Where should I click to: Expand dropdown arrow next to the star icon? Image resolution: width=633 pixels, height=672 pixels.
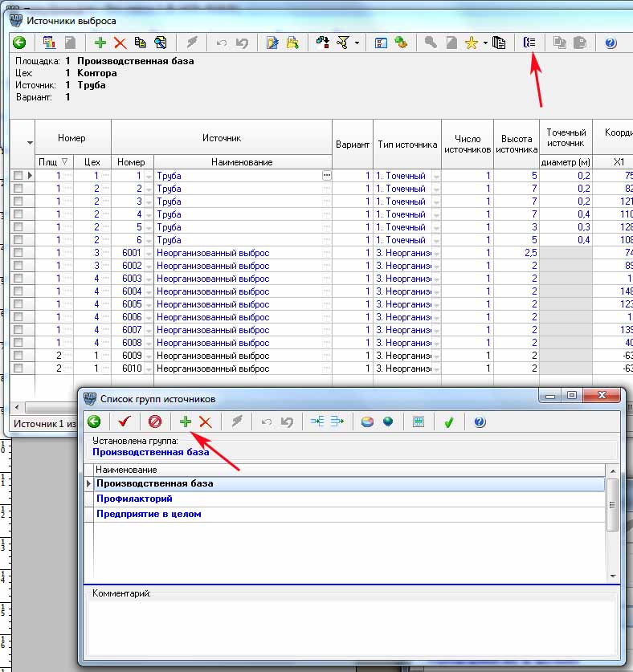pyautogui.click(x=485, y=43)
